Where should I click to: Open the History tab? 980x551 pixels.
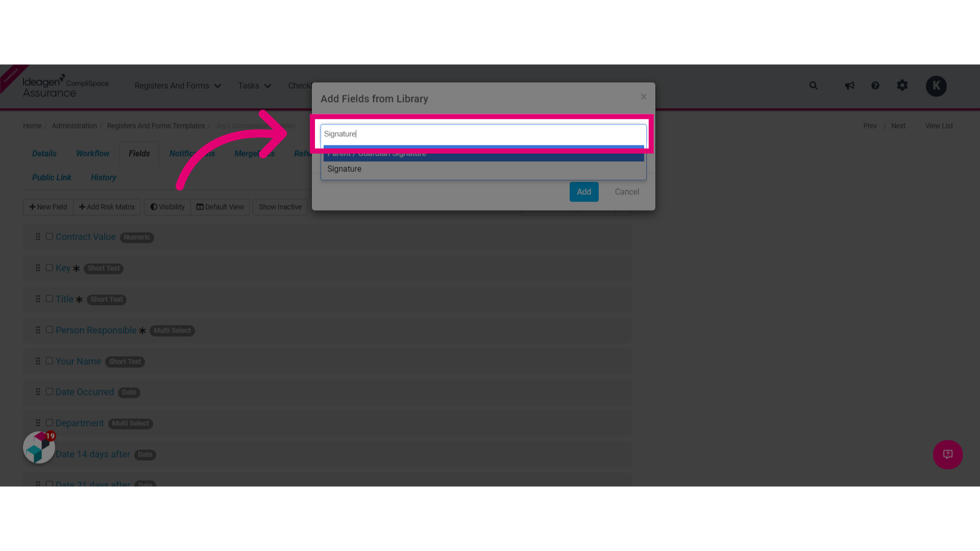(x=104, y=178)
